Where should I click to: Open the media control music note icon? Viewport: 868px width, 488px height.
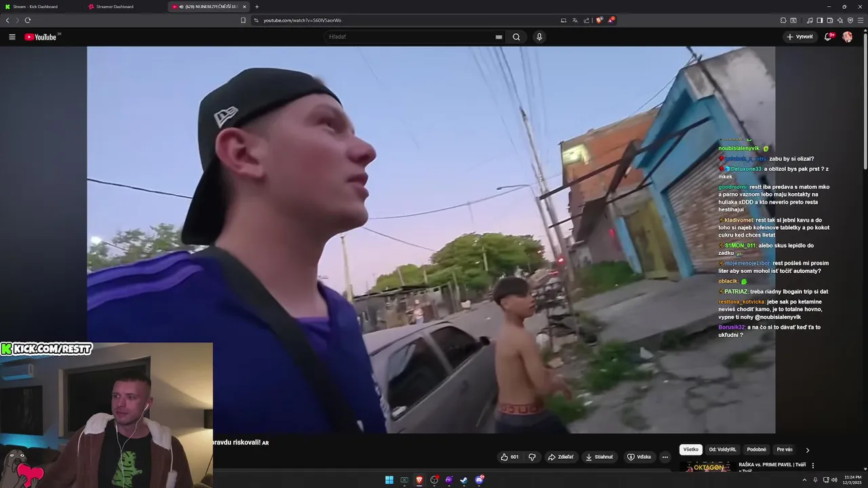click(810, 20)
